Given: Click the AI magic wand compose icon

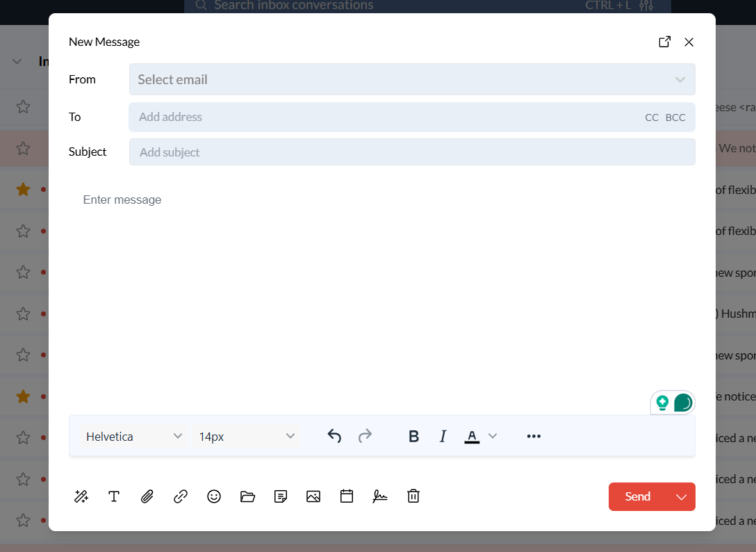Looking at the screenshot, I should click(x=81, y=496).
